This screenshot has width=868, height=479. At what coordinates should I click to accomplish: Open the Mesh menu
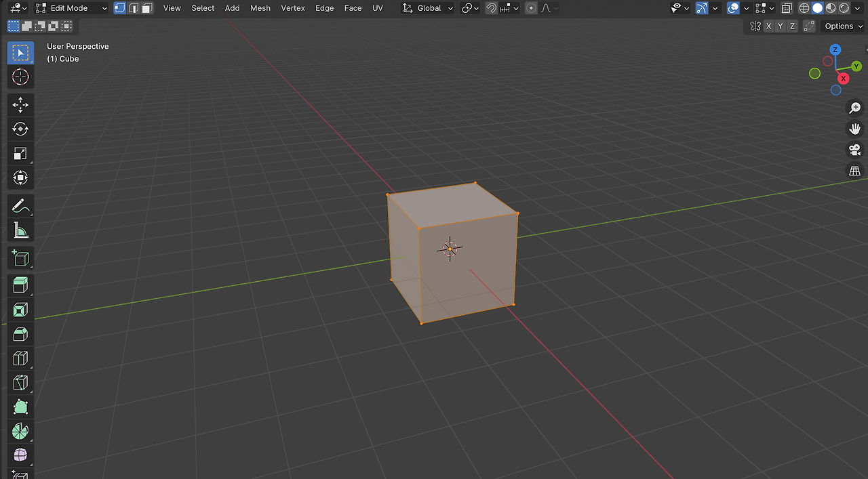(x=260, y=8)
